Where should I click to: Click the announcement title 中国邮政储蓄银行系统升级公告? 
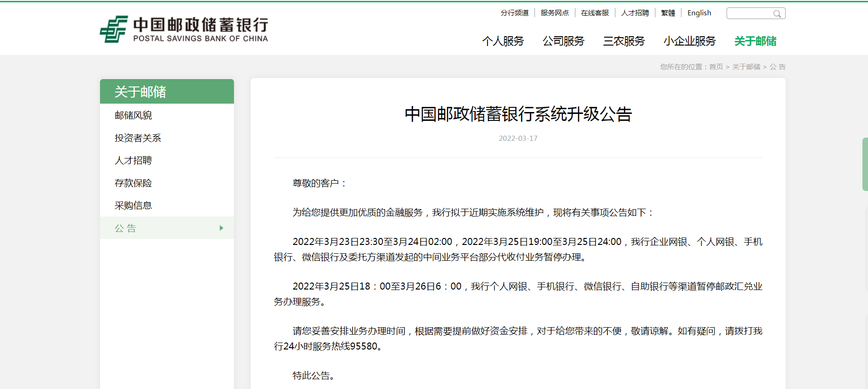518,114
